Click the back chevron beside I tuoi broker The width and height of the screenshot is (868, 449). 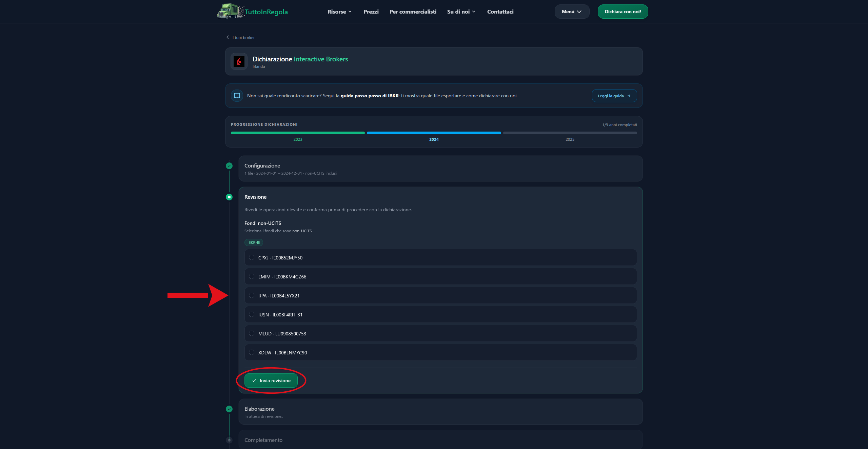point(228,38)
